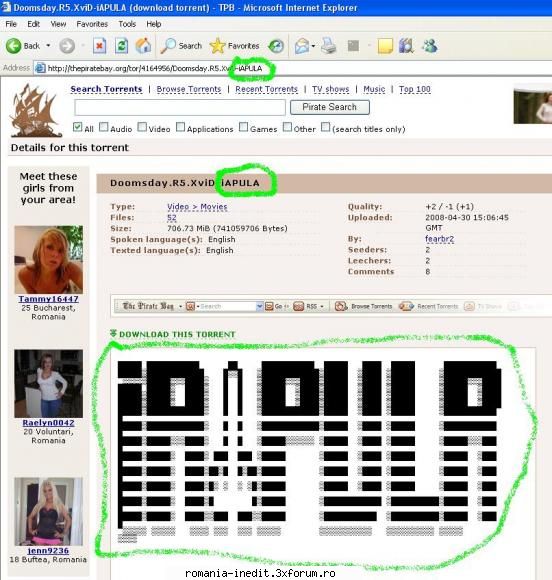552x580 pixels.
Task: Go to the Home page icon
Action: coord(143,46)
